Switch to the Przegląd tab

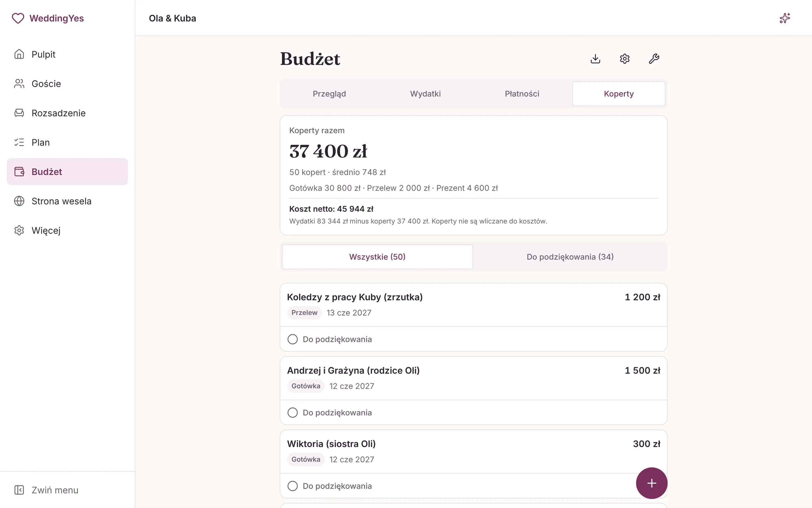coord(329,94)
